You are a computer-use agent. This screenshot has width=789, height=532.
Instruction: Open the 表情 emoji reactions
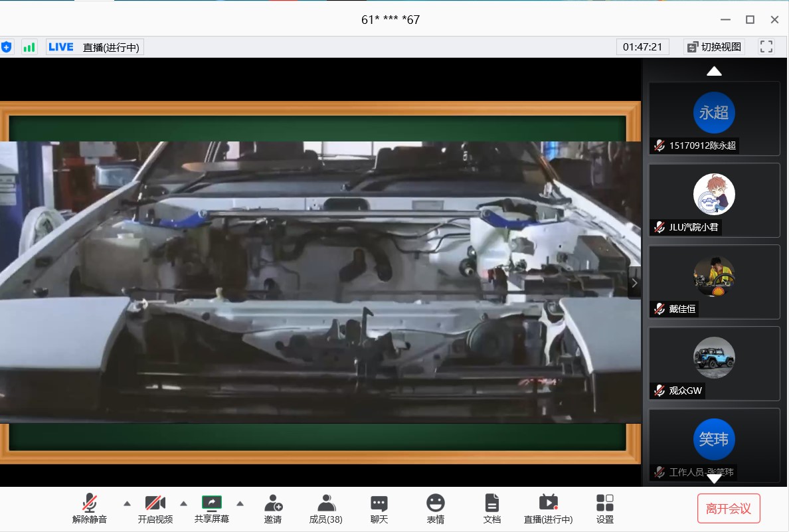[x=435, y=508]
